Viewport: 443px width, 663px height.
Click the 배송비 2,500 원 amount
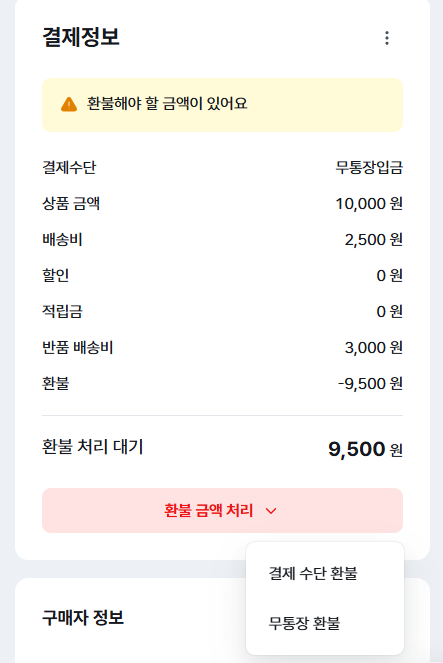pyautogui.click(x=374, y=239)
